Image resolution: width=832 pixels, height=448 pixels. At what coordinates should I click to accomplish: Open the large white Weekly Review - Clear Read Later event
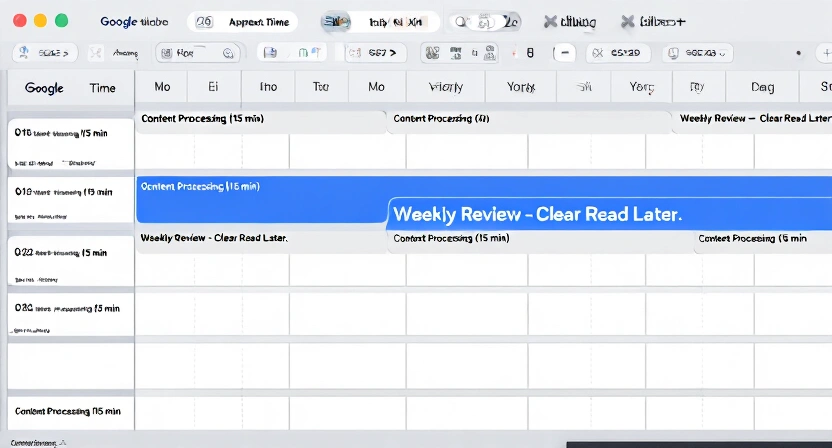click(x=610, y=214)
